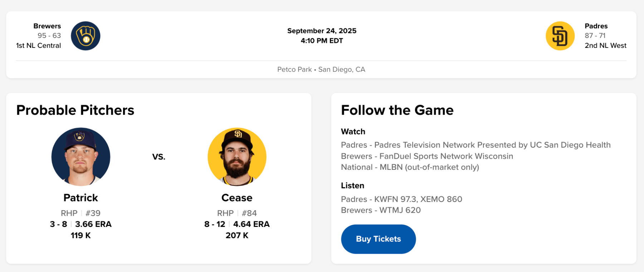Open Patrick's headshot photo
644x272 pixels.
81,157
